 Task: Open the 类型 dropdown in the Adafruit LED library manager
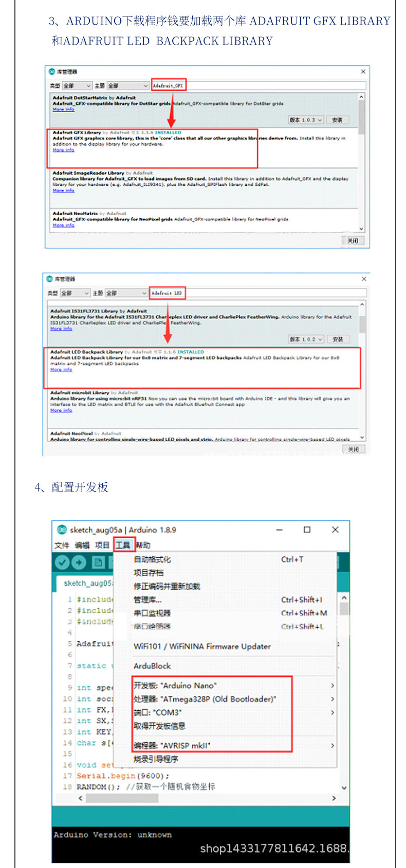(x=75, y=293)
